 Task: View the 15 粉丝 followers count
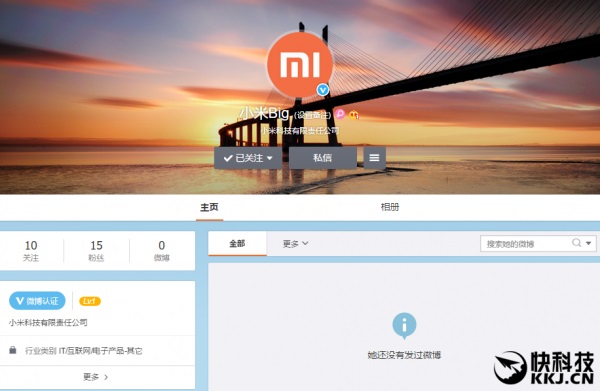click(x=96, y=251)
